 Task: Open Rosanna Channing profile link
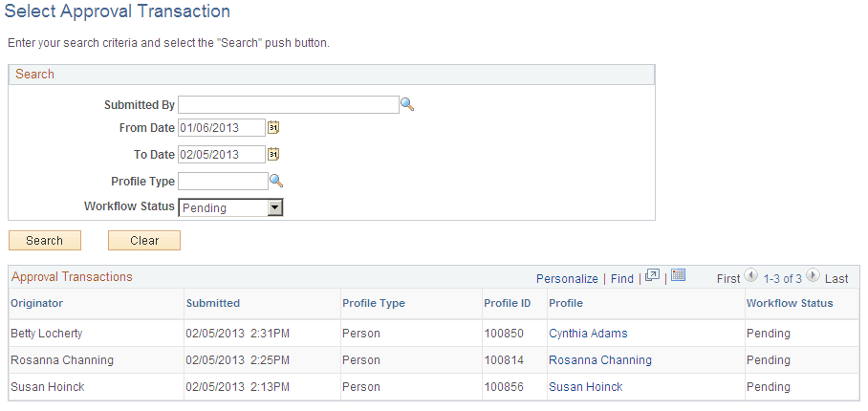point(600,360)
